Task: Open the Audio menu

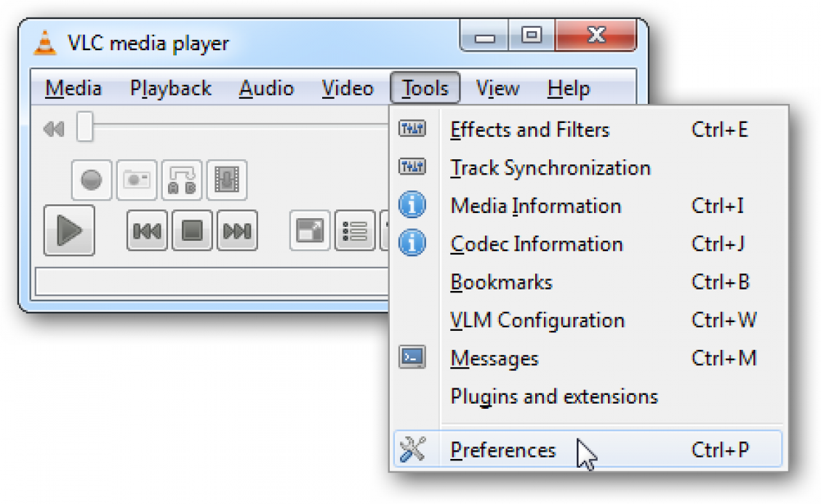Action: tap(266, 88)
